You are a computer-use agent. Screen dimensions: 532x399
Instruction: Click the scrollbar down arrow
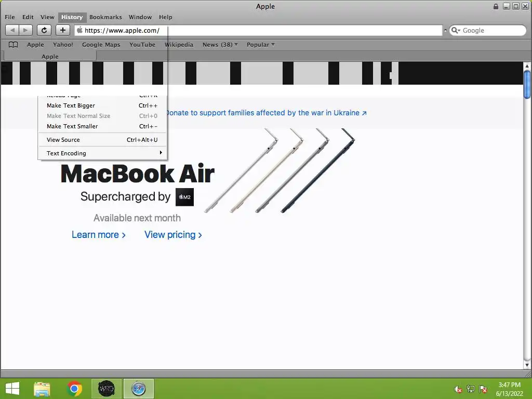tap(527, 365)
